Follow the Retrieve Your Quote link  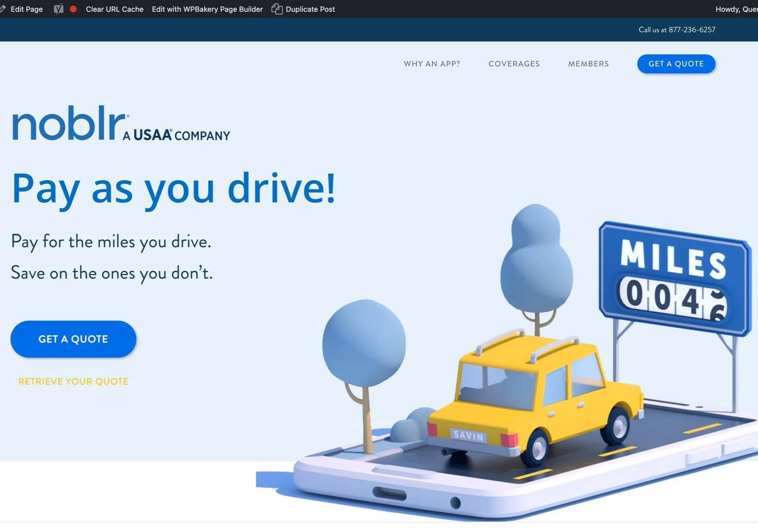coord(73,381)
